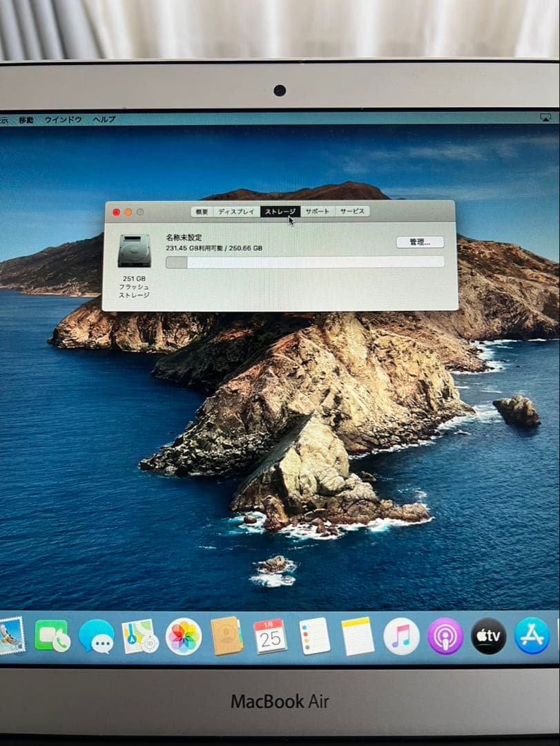Select the 251 GB flash storage disk icon
The width and height of the screenshot is (560, 746).
[134, 251]
